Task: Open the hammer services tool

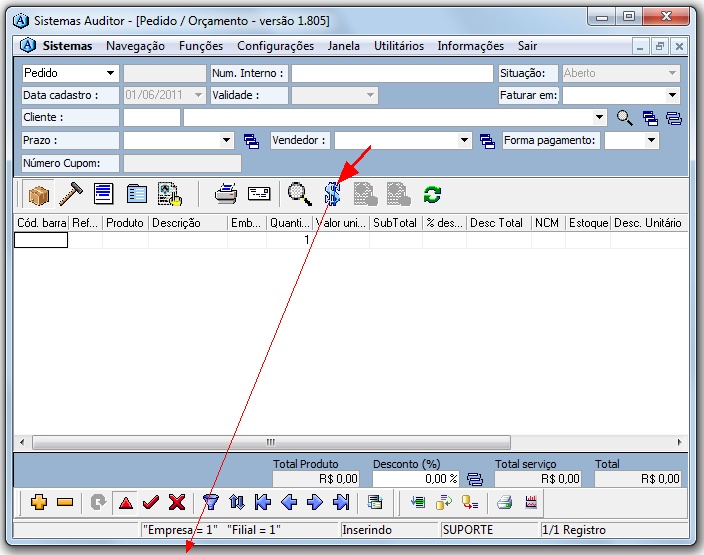Action: [x=71, y=194]
